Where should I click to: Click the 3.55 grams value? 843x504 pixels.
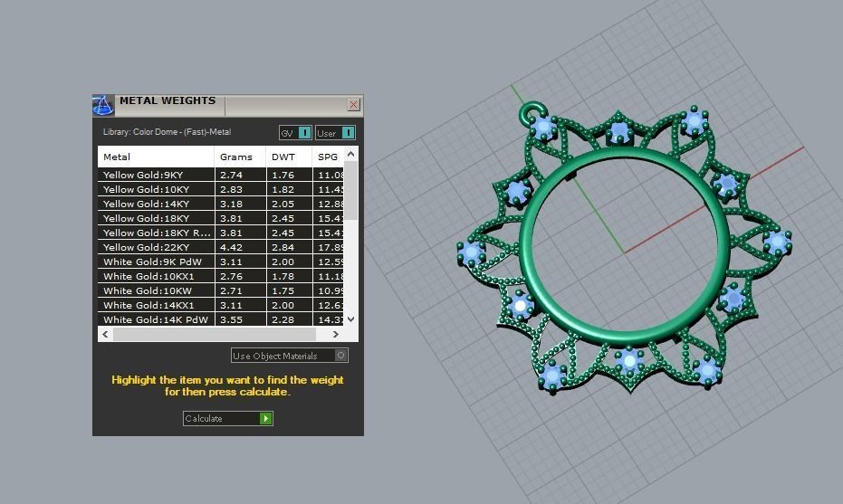231,319
